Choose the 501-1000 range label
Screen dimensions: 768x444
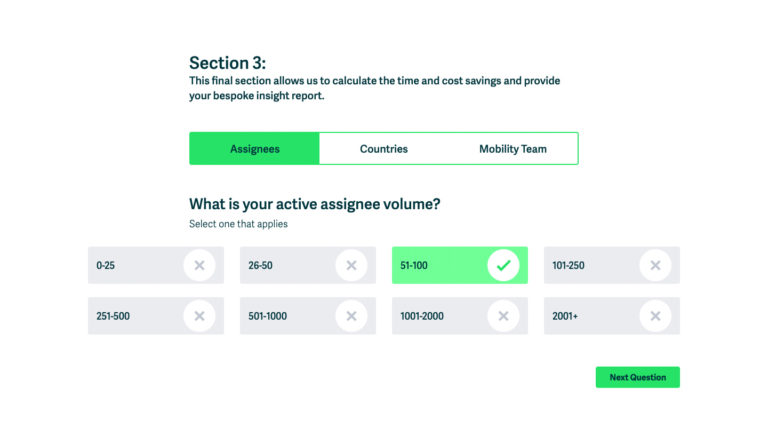(x=267, y=316)
